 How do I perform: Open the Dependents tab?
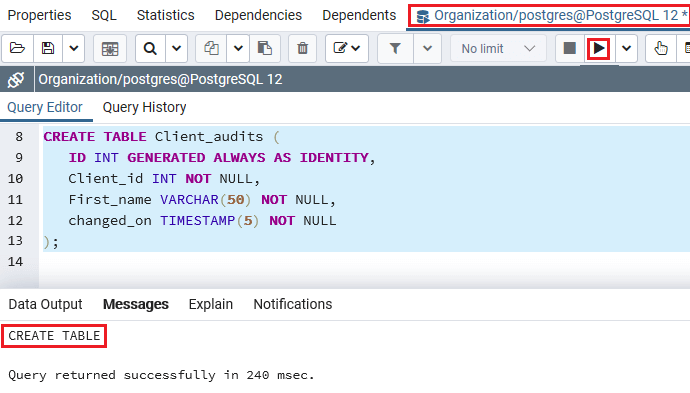pos(359,15)
